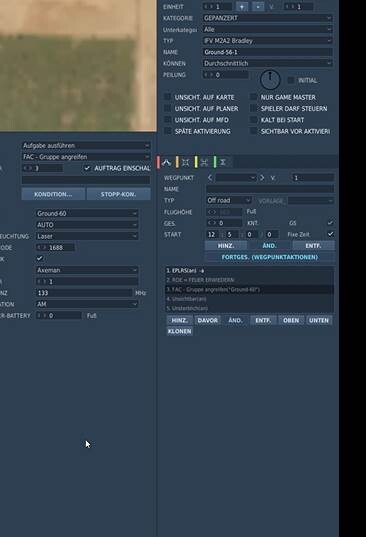The width and height of the screenshot is (366, 537).
Task: Open Unterkategorie dropdown showing Alle
Action: (x=267, y=29)
